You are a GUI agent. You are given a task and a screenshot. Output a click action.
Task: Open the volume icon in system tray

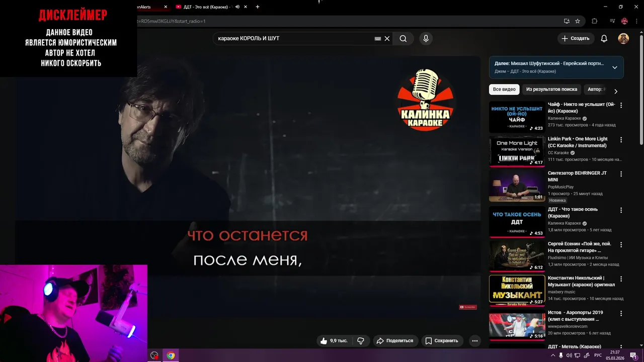click(x=569, y=355)
